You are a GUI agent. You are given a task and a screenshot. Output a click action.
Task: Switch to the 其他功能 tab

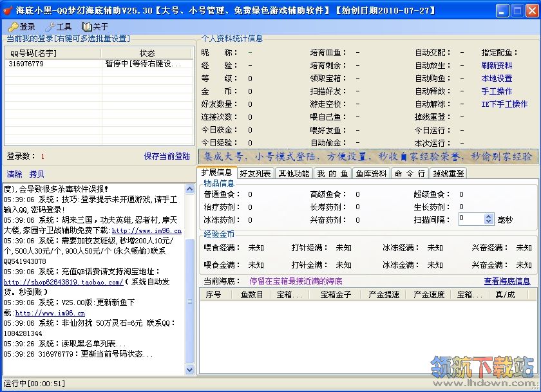pos(293,173)
